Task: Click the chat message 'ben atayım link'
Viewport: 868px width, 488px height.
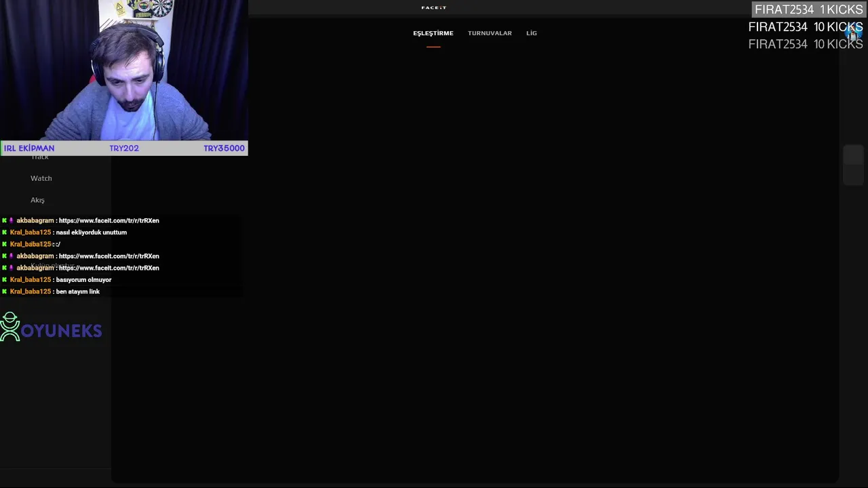Action: pos(78,291)
